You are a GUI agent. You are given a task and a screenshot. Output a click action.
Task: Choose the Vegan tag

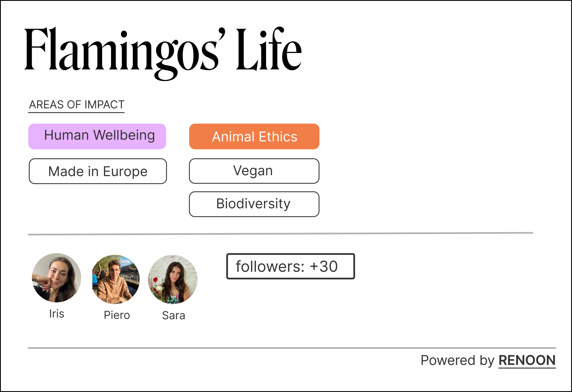point(254,171)
